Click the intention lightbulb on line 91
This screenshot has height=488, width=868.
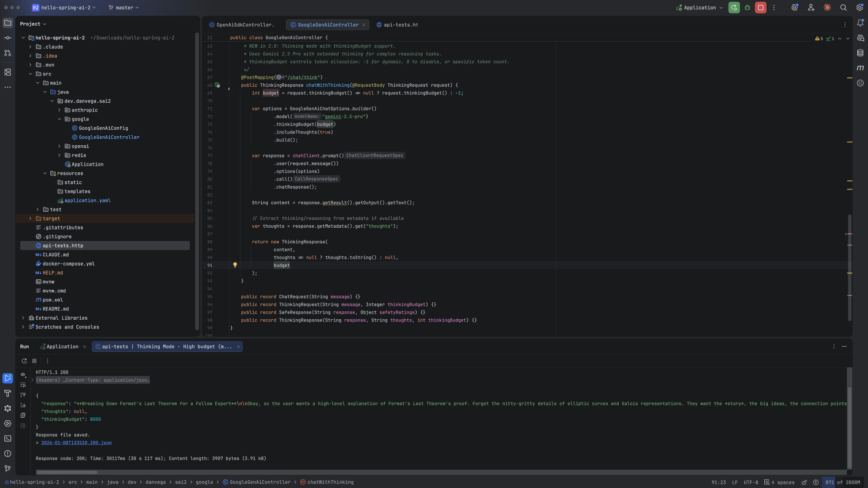click(x=235, y=265)
